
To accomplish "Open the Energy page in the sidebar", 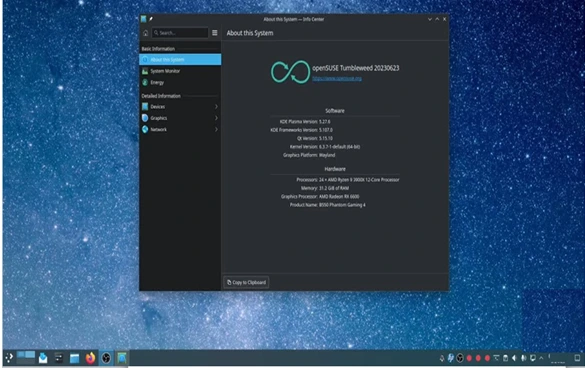I will pos(180,82).
